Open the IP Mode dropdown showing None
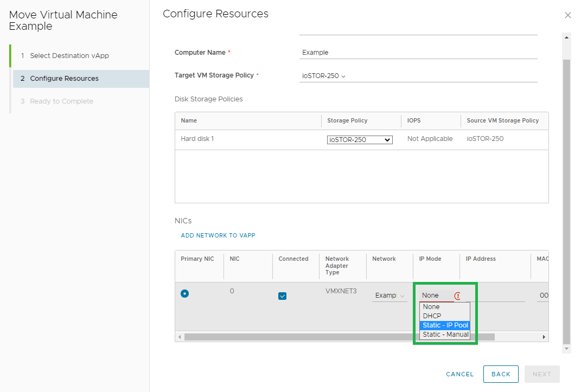581x392 pixels. (x=437, y=295)
